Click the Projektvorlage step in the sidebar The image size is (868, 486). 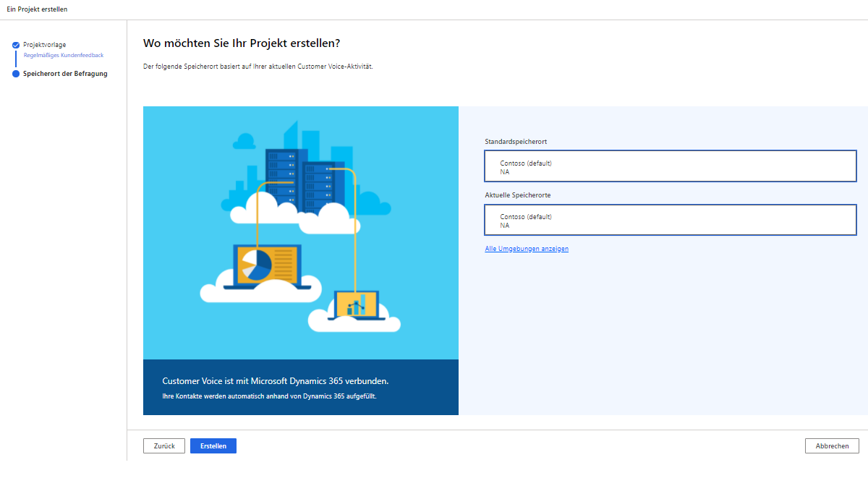point(44,45)
